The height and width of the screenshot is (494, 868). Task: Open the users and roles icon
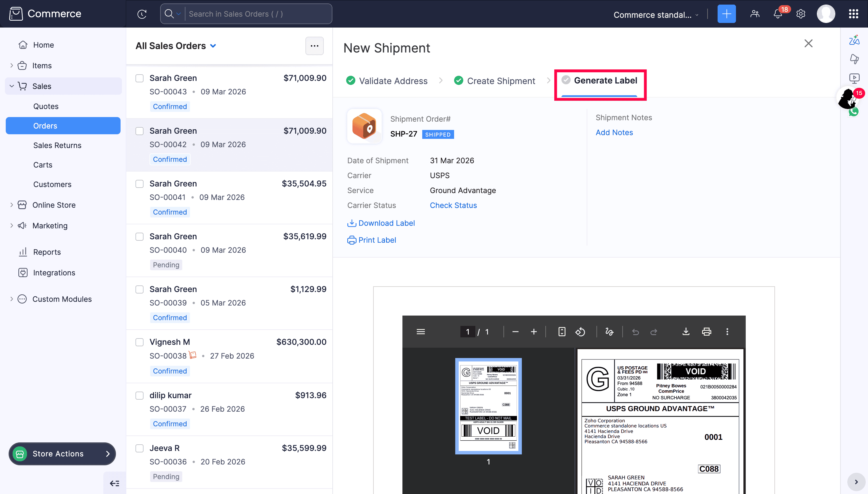coord(755,14)
